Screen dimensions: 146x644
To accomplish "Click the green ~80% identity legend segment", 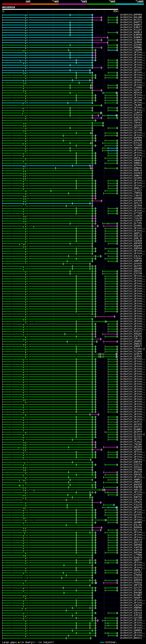I will click(101, 4).
